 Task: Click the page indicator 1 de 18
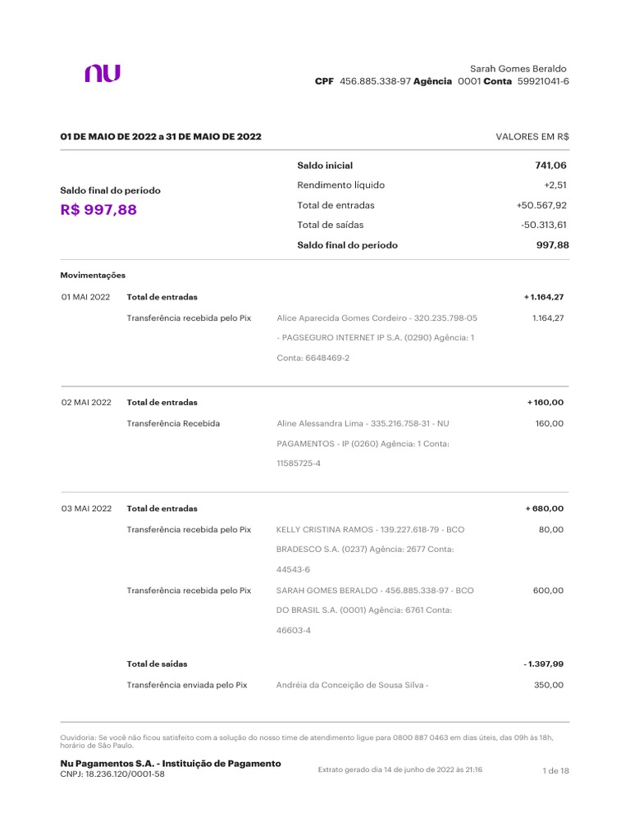point(555,771)
